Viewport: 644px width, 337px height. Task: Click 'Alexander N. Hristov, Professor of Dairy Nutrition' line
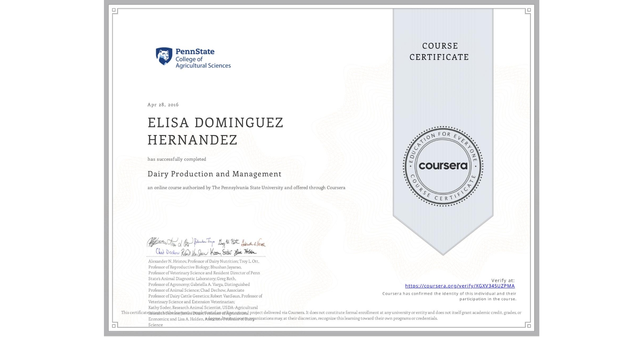pos(204,261)
